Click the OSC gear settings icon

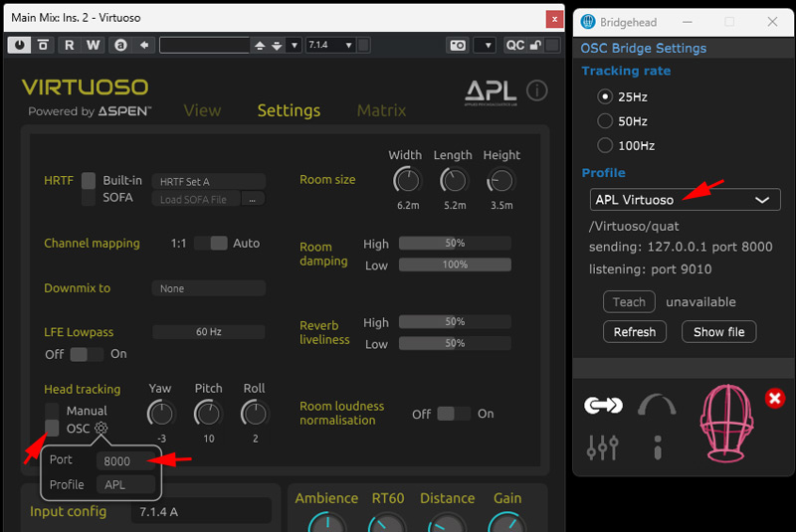[102, 429]
